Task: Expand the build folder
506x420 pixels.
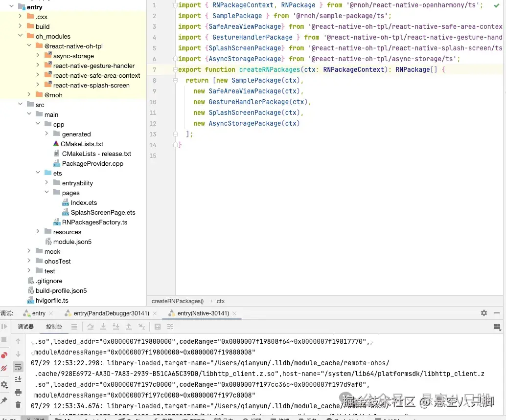Action: (x=21, y=25)
